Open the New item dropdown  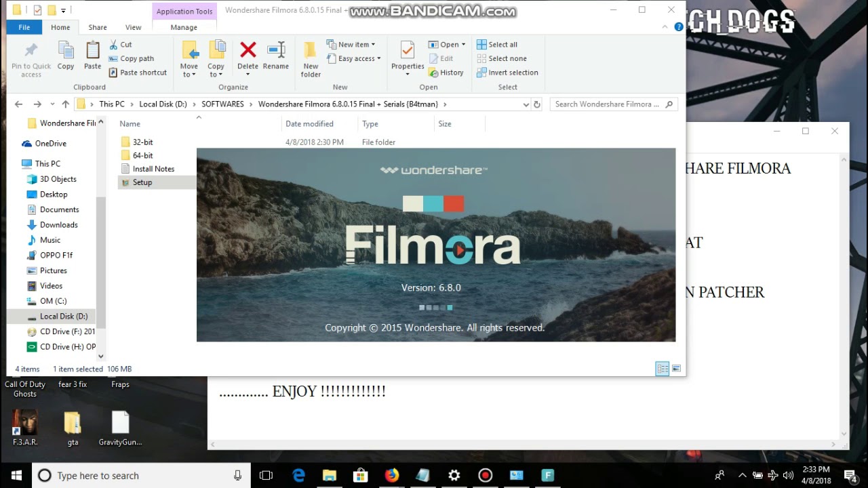(373, 45)
